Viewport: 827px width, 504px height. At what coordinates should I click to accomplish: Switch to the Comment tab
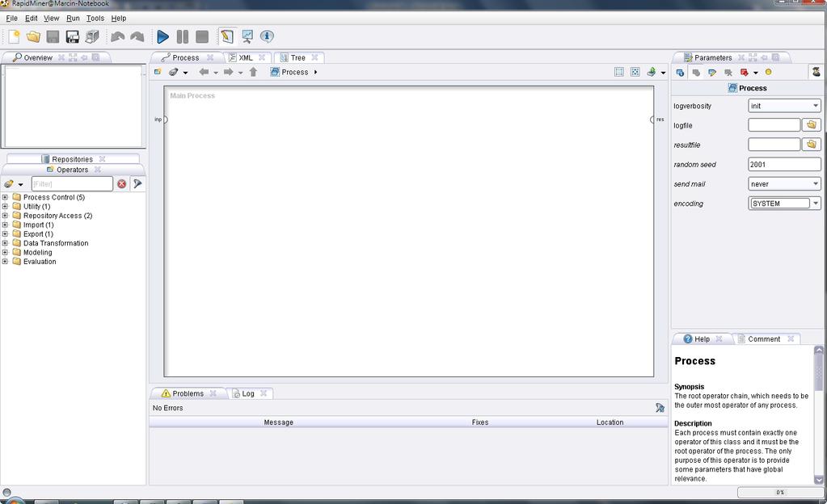click(764, 339)
